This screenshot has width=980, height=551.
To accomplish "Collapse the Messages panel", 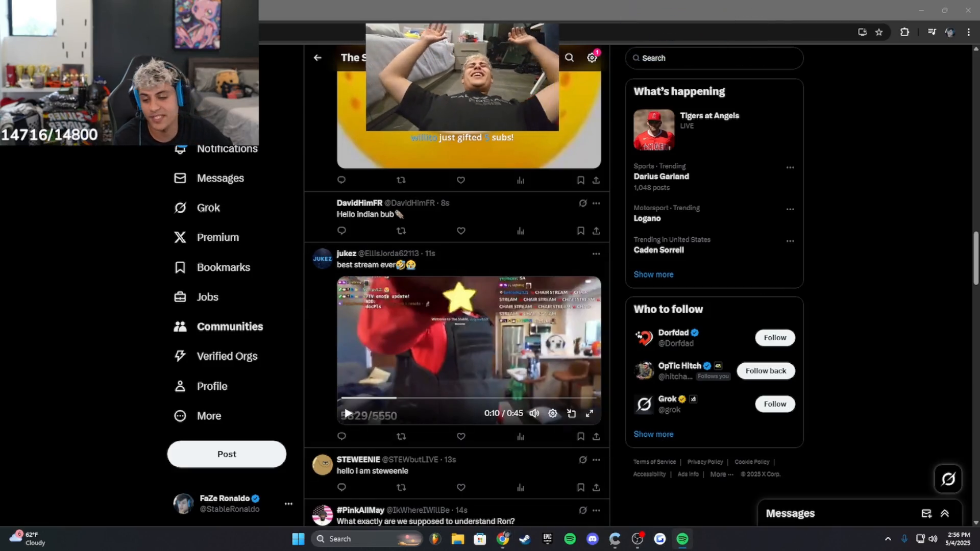I will tap(944, 513).
